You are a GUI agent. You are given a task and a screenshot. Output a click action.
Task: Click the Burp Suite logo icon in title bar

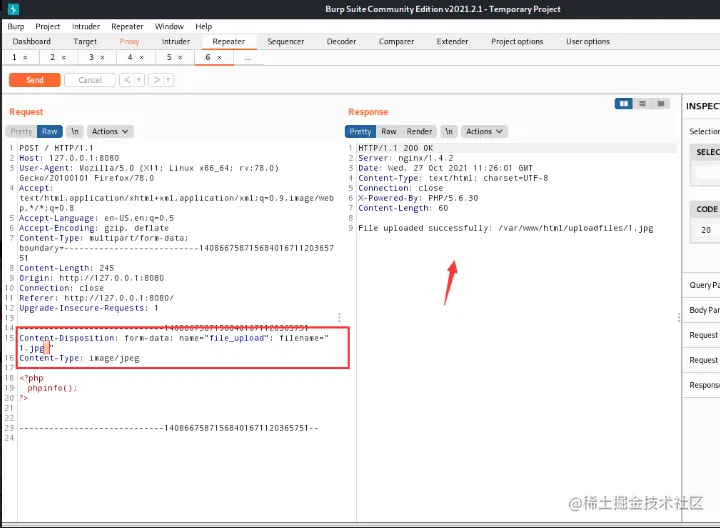tap(13, 9)
